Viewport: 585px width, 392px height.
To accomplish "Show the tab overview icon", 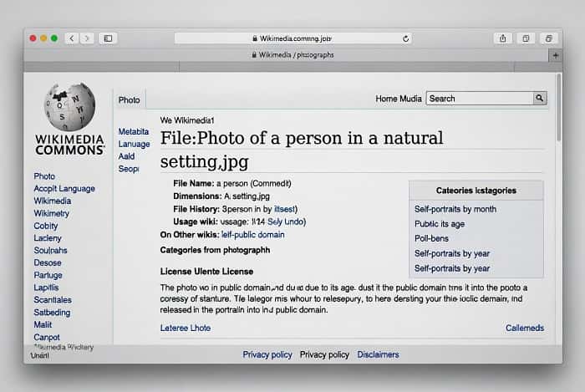I will click(549, 38).
